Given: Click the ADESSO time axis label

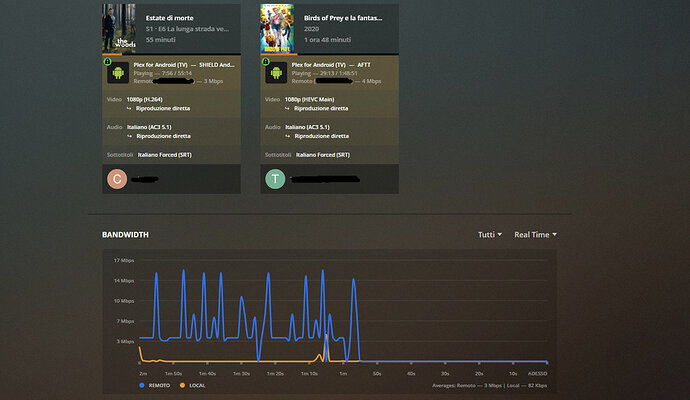Looking at the screenshot, I should (x=537, y=374).
